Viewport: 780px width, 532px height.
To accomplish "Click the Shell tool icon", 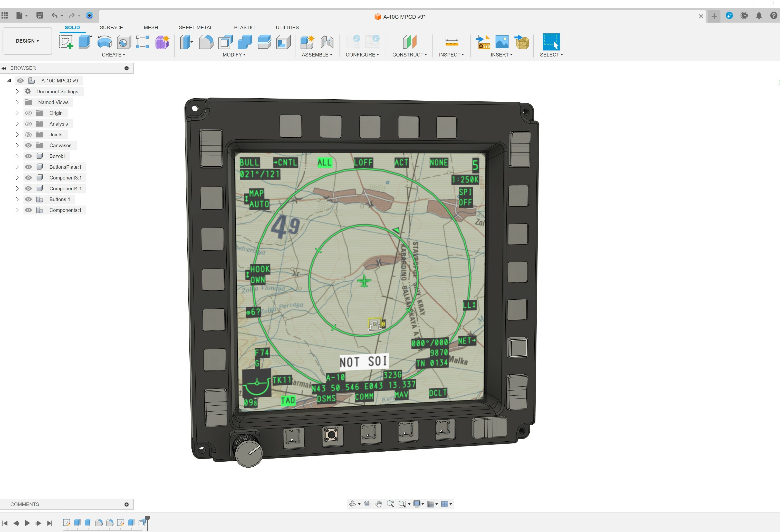I will tap(226, 42).
